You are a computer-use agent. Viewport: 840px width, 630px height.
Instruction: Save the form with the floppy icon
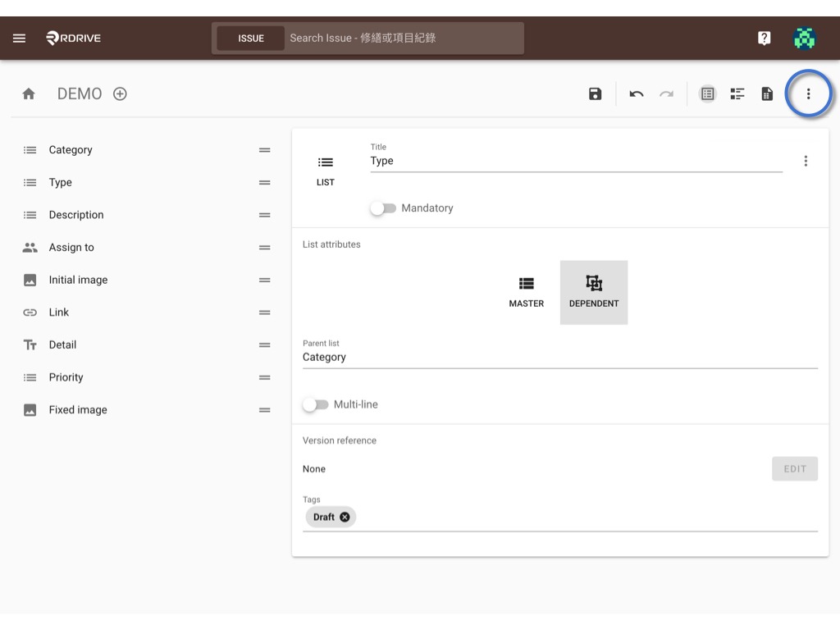596,94
